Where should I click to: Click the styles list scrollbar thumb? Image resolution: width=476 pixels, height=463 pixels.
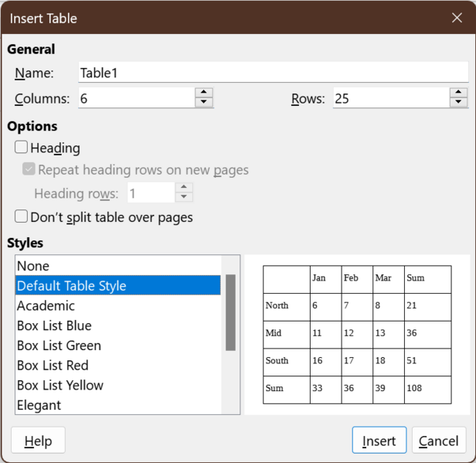tap(230, 312)
